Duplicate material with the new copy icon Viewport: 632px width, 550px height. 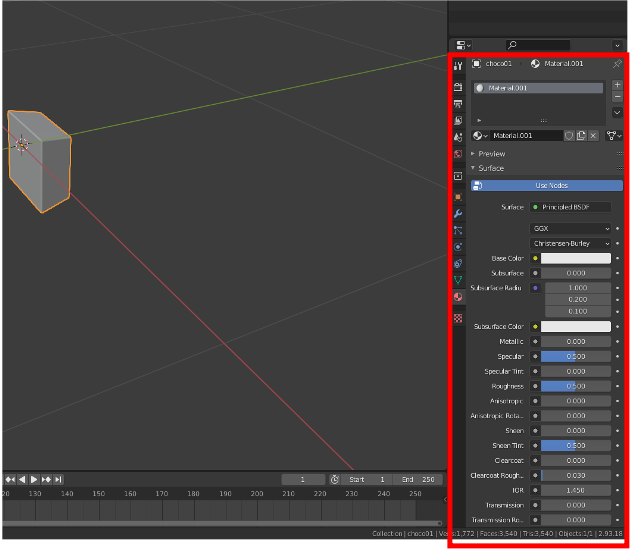click(x=581, y=135)
